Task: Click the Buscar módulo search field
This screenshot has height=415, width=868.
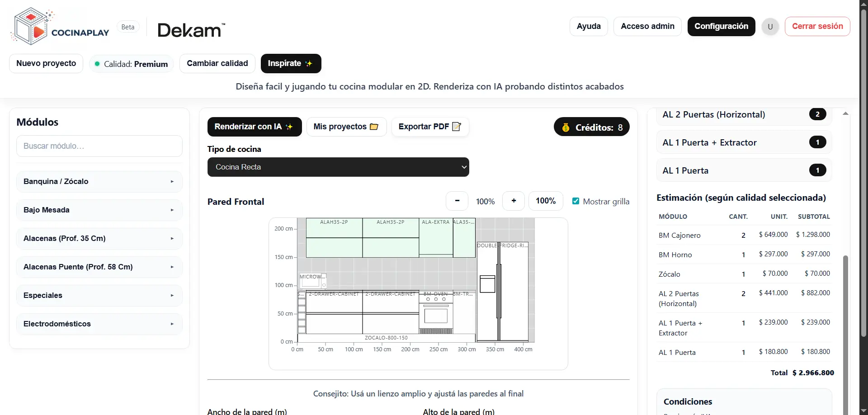Action: pyautogui.click(x=99, y=146)
